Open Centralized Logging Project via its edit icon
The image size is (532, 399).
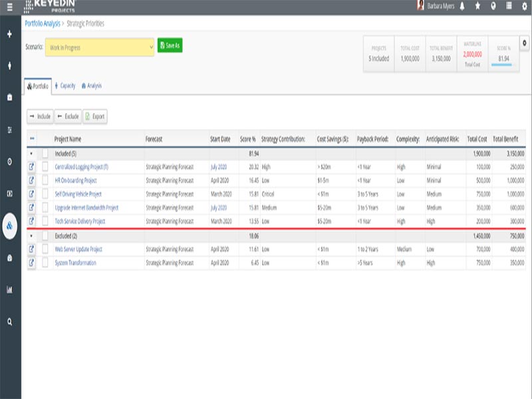click(31, 167)
